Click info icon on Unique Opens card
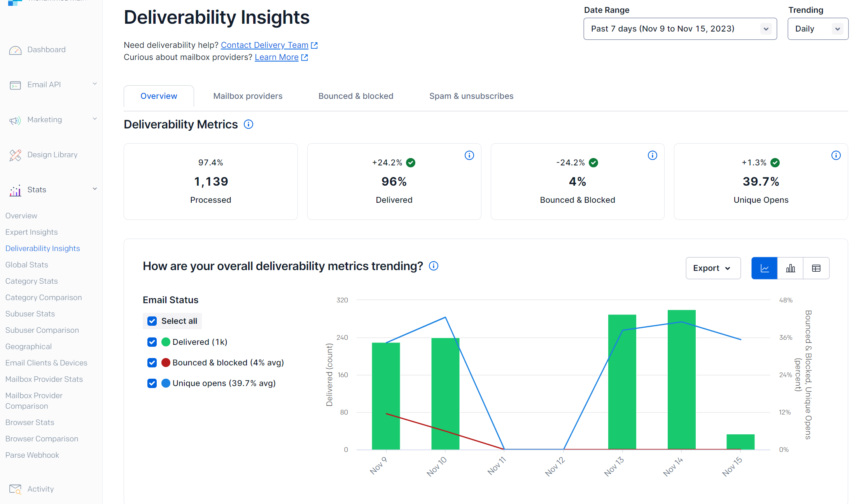868x504 pixels. (x=836, y=155)
